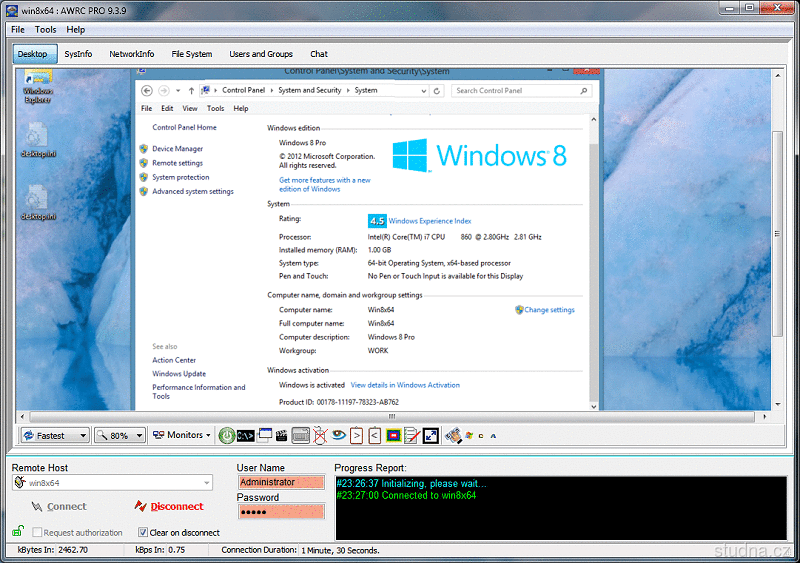Toggle the full screen arrow icon
The width and height of the screenshot is (800, 563).
[x=431, y=435]
